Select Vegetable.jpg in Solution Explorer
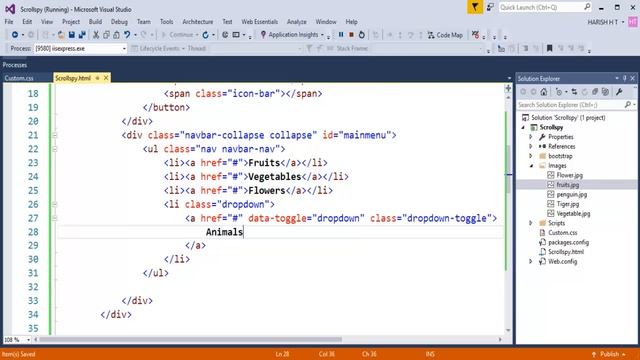The height and width of the screenshot is (360, 640). (573, 213)
